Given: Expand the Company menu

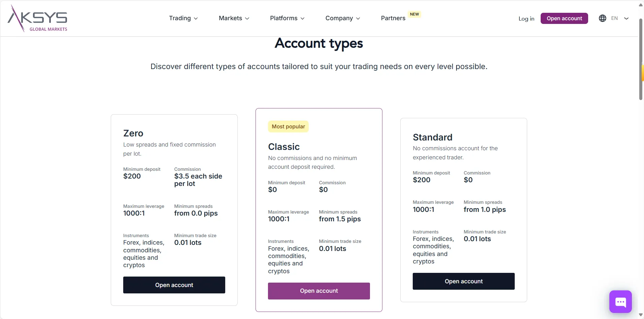Looking at the screenshot, I should [x=343, y=18].
